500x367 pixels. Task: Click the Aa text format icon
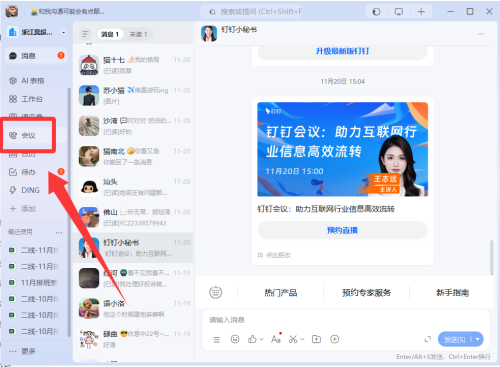click(x=276, y=339)
